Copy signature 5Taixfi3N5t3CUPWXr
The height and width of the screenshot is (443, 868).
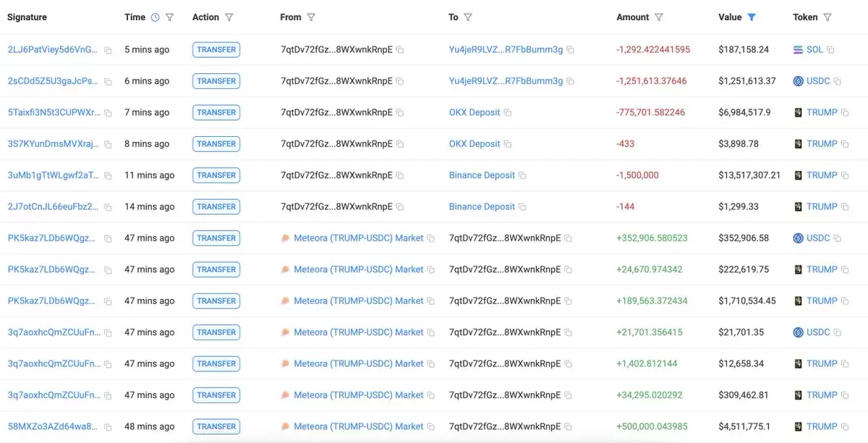click(108, 113)
